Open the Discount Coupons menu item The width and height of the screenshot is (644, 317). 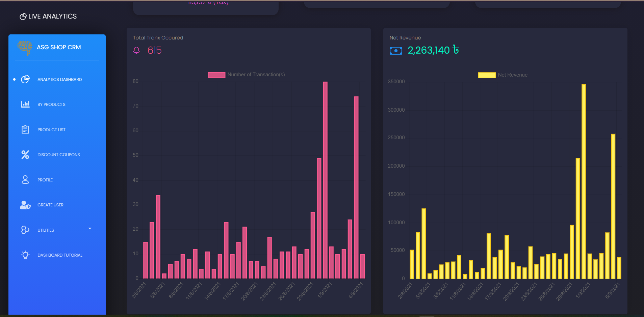58,155
